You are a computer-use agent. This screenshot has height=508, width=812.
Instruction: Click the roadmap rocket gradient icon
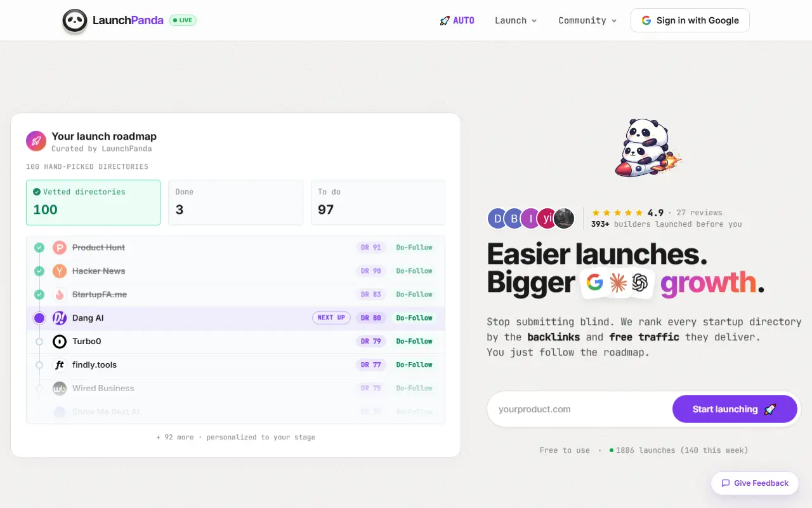tap(36, 141)
